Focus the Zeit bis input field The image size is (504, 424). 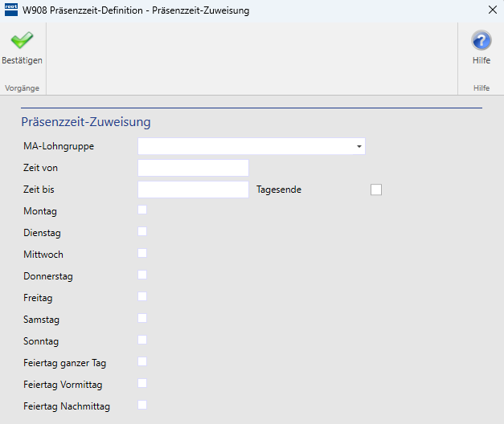(x=193, y=190)
